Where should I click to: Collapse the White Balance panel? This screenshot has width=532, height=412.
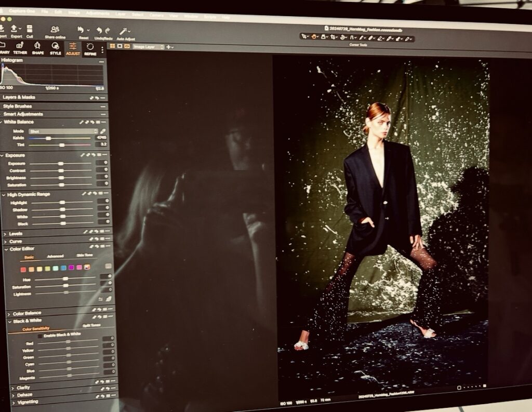coord(2,122)
